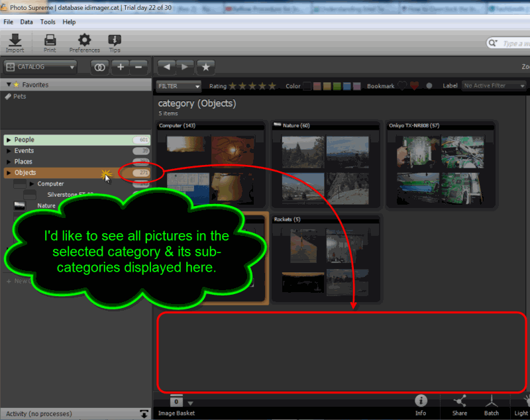Expand the Events category arrow
The width and height of the screenshot is (530, 420).
point(9,150)
